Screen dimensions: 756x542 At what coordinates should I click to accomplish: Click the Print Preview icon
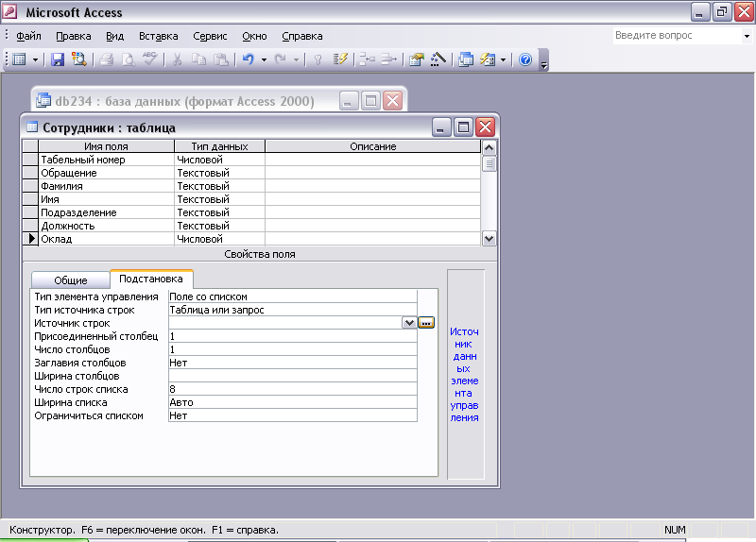(129, 59)
